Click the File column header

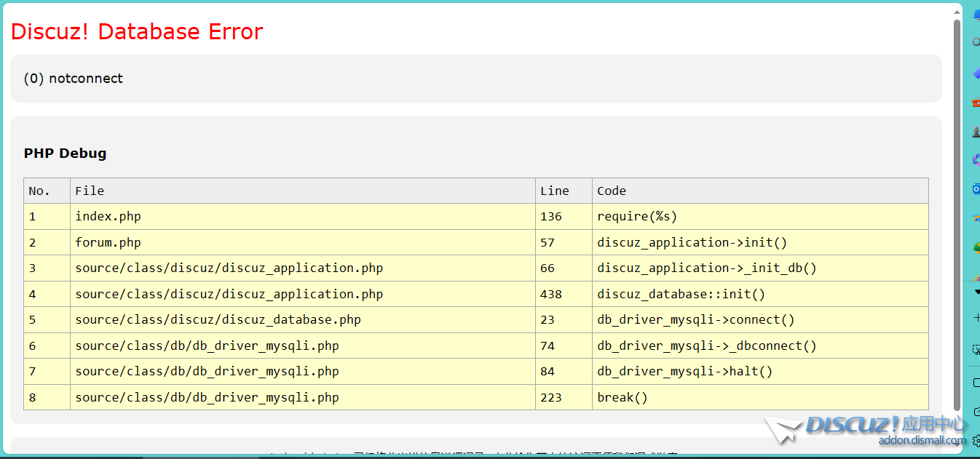tap(303, 191)
